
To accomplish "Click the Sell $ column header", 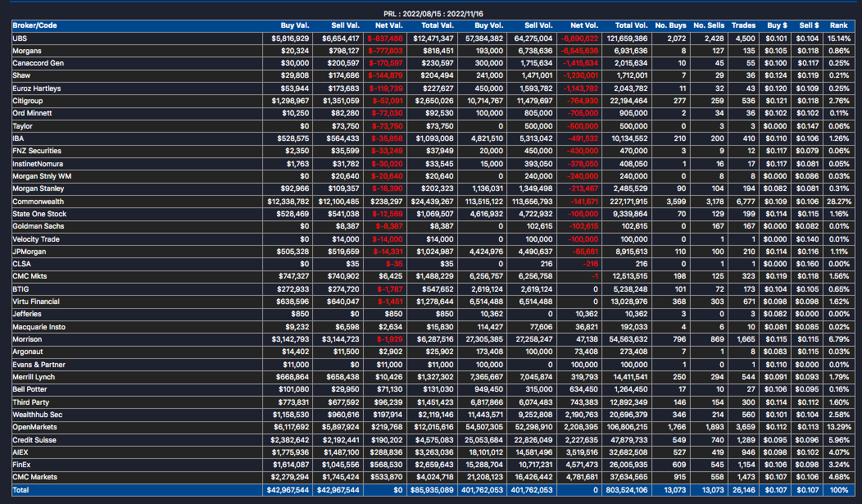I will pyautogui.click(x=809, y=25).
